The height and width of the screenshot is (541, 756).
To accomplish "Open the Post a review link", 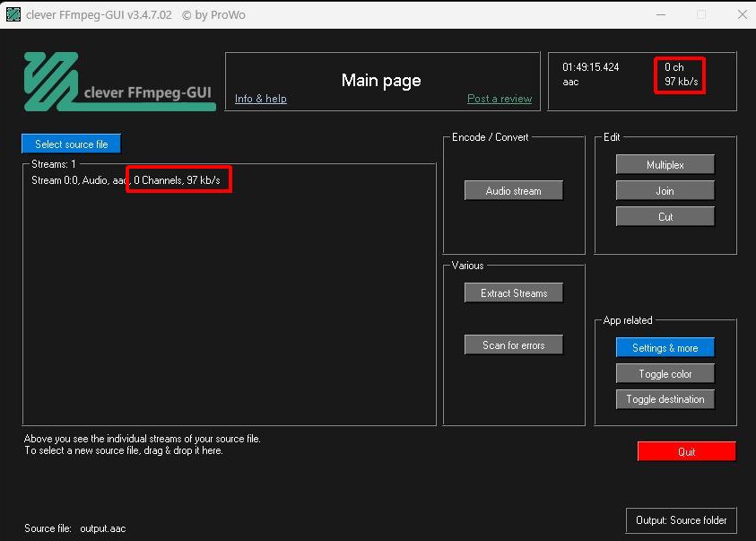I will pyautogui.click(x=500, y=99).
